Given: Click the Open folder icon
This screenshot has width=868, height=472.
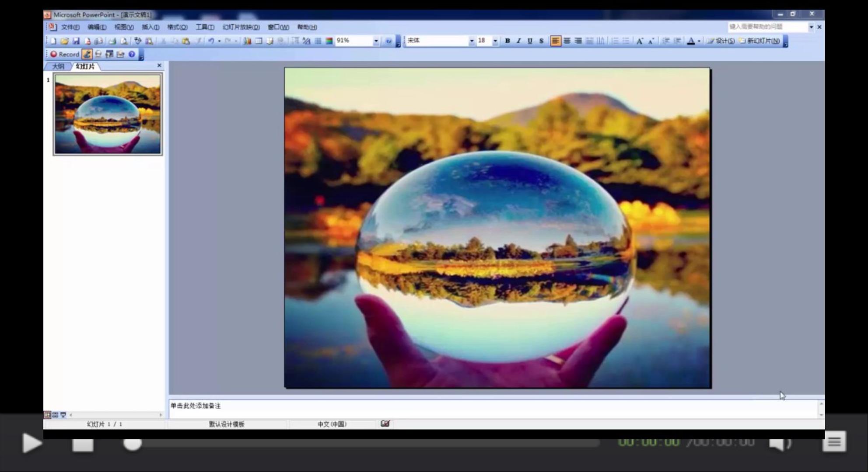Looking at the screenshot, I should pyautogui.click(x=64, y=41).
